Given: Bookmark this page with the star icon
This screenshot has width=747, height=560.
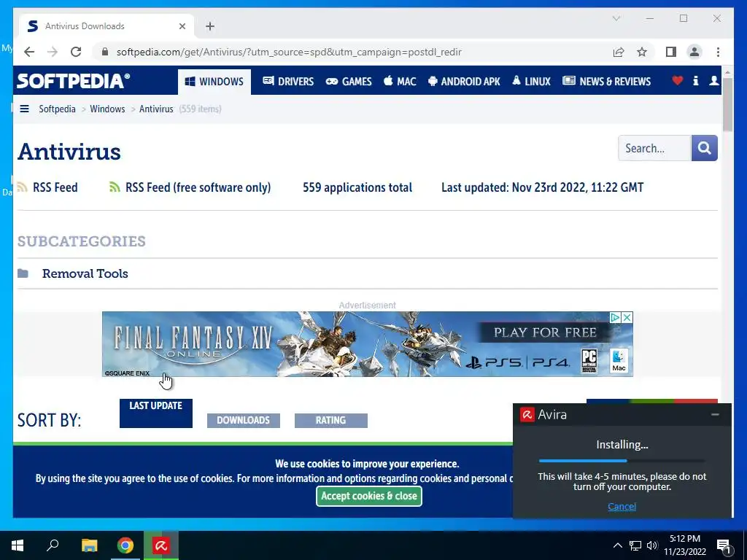Looking at the screenshot, I should [x=642, y=52].
